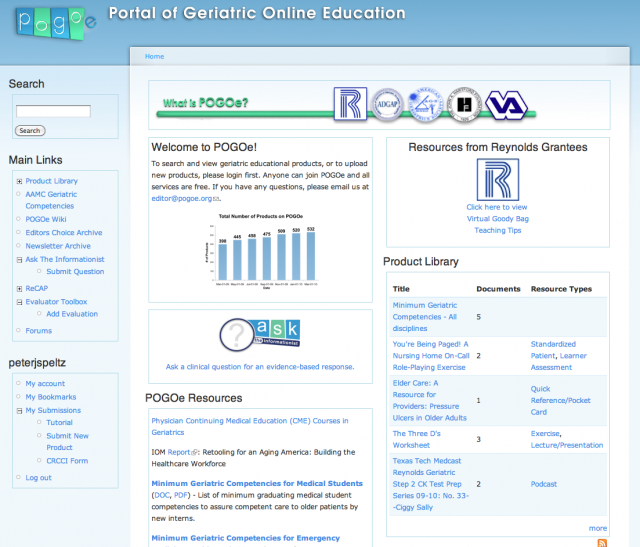The height and width of the screenshot is (547, 640).
Task: Collapse the Evaluator Toolbox menu item
Action: pyautogui.click(x=19, y=302)
